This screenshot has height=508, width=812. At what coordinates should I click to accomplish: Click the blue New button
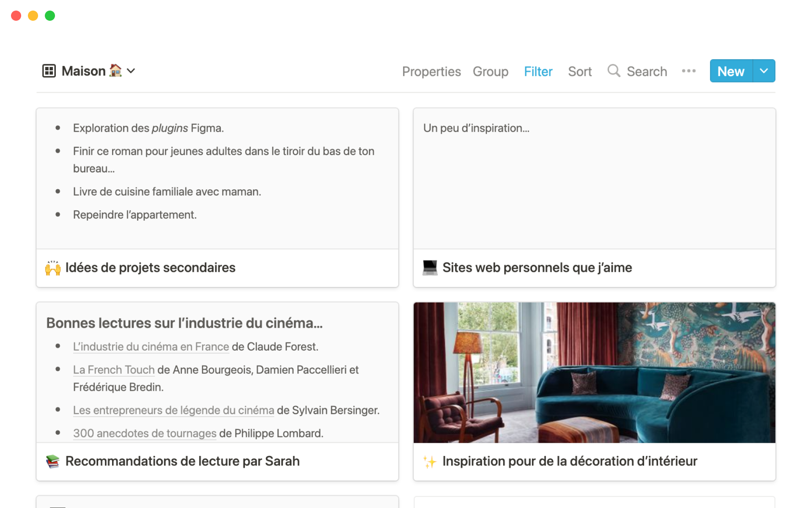point(731,71)
